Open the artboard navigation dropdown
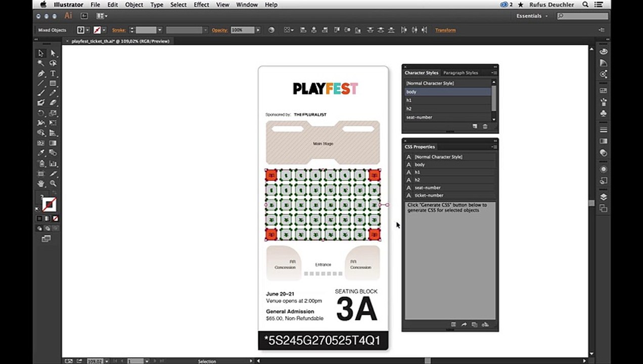This screenshot has width=643, height=364. pos(147,361)
